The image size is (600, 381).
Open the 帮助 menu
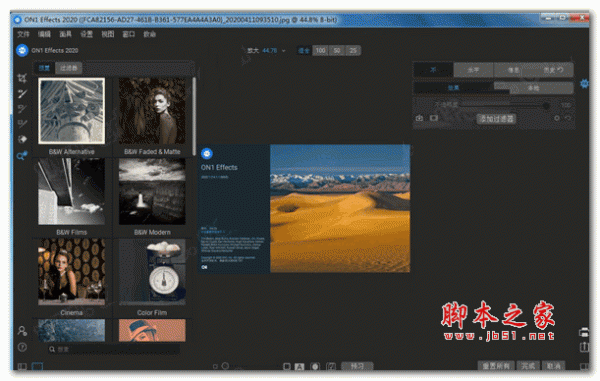click(x=150, y=34)
